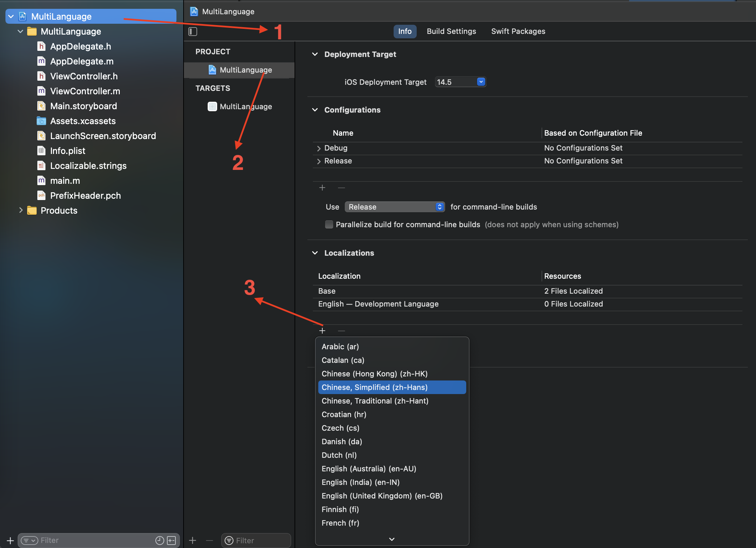Viewport: 756px width, 548px height.
Task: Remove the selected localization with minus button
Action: coord(341,331)
